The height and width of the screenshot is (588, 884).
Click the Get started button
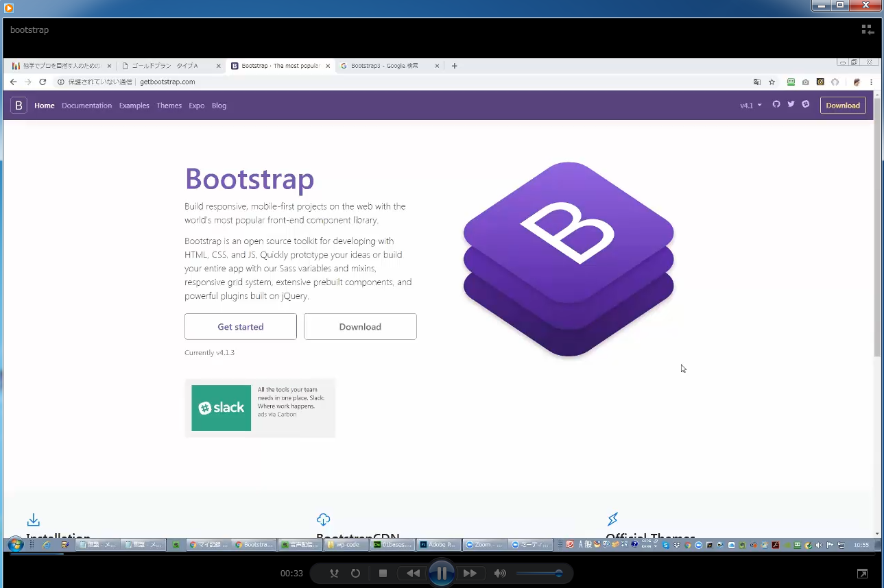[x=240, y=327]
